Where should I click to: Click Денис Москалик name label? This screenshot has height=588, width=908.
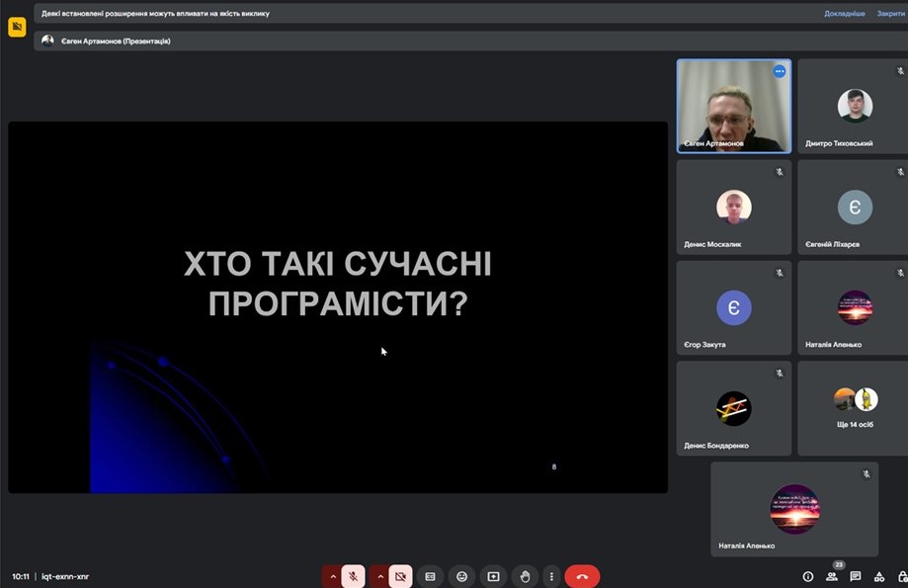pos(712,244)
